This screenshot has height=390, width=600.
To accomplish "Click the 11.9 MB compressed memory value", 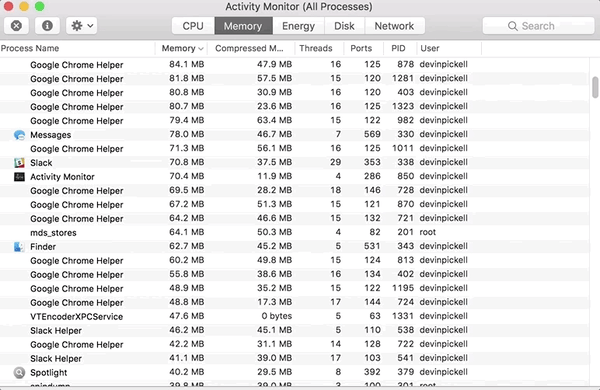I will pyautogui.click(x=274, y=176).
